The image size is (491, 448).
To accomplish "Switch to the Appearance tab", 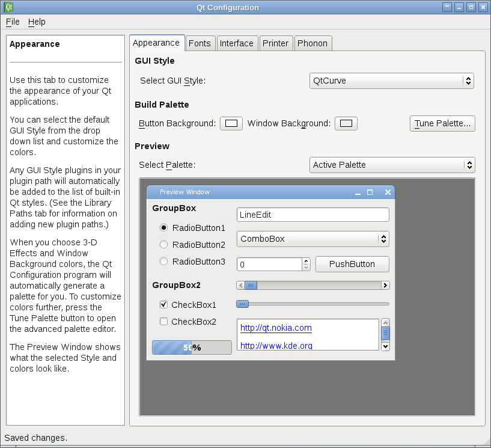I will click(156, 43).
